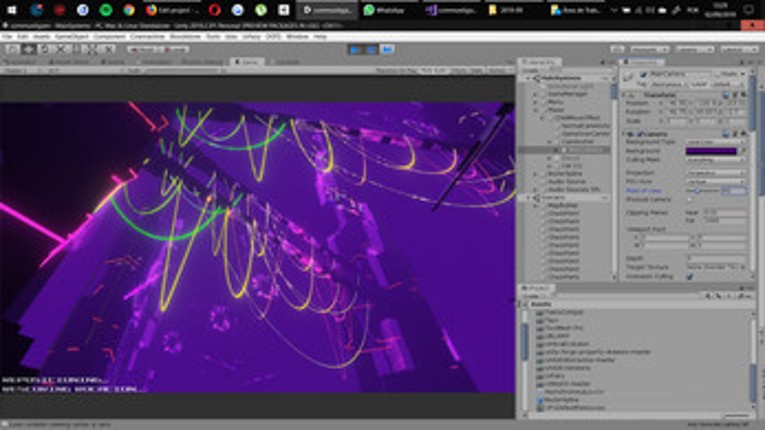Open the Edit menu

pos(22,37)
